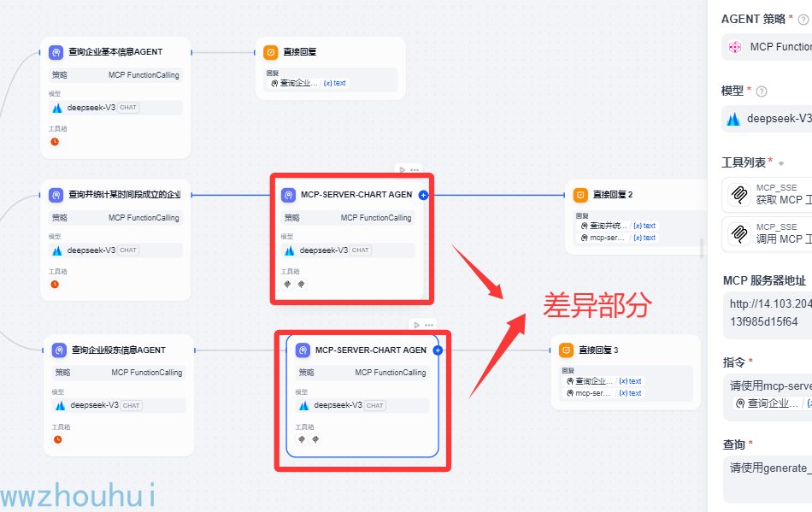Select deepseek-V3 model row in 查询企业股东信息AGENT
This screenshot has height=512, width=812.
point(119,405)
